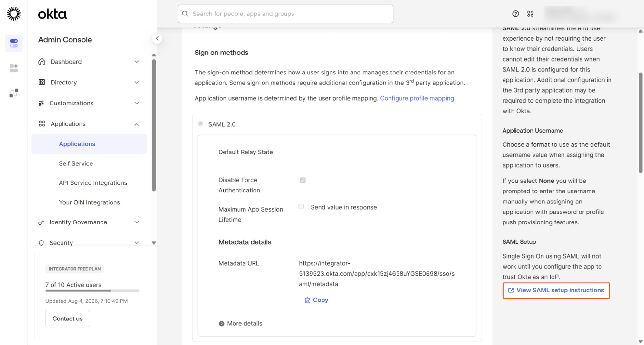644x345 pixels.
Task: Expand the Dashboard menu chevron
Action: point(137,62)
